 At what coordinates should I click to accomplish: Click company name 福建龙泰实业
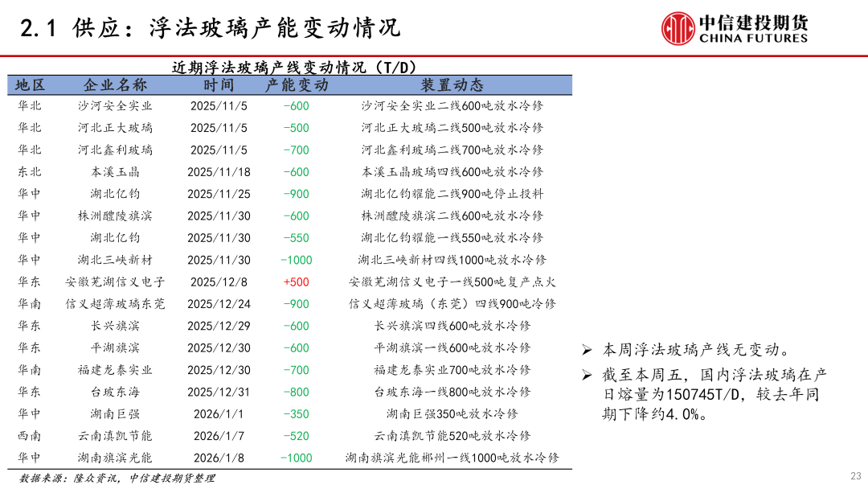pyautogui.click(x=115, y=370)
